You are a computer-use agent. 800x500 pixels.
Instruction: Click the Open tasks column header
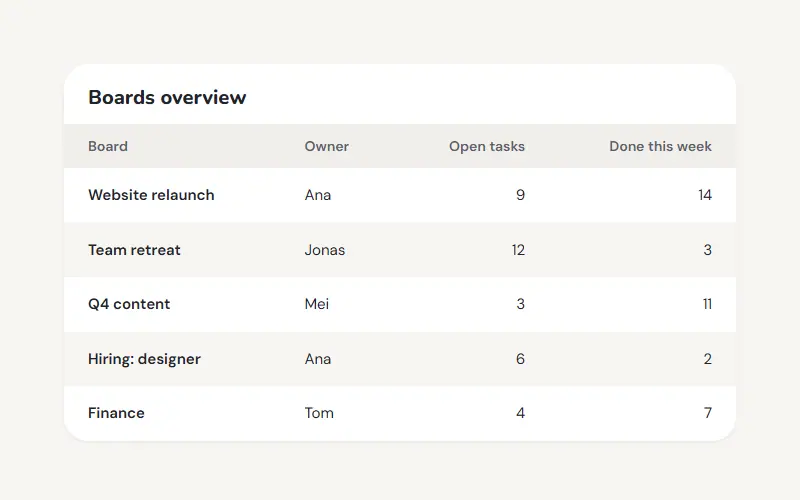pyautogui.click(x=487, y=146)
